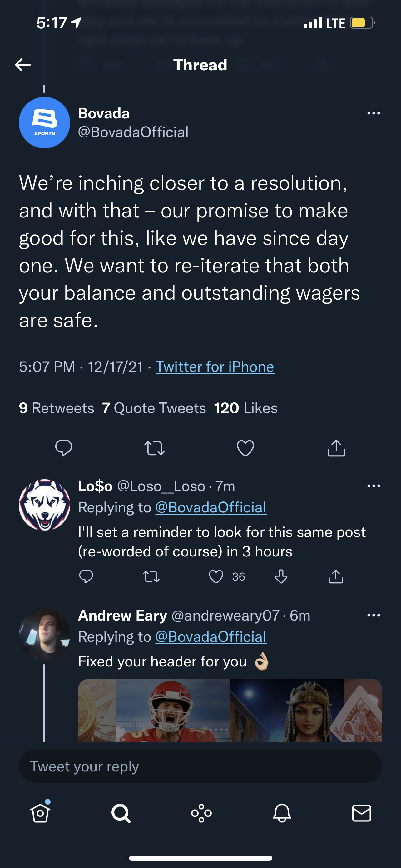Share the main Bovada tweet
Screen dimensions: 401x868
click(x=336, y=448)
